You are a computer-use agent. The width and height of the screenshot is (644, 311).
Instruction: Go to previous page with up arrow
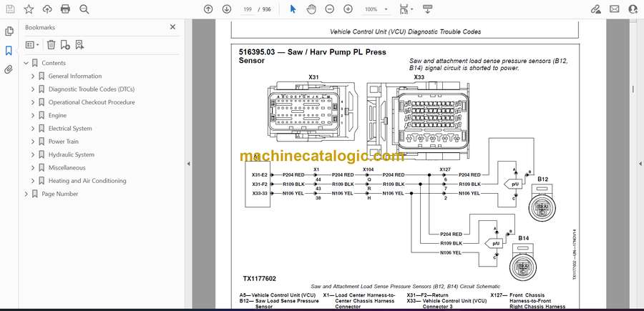(x=208, y=9)
